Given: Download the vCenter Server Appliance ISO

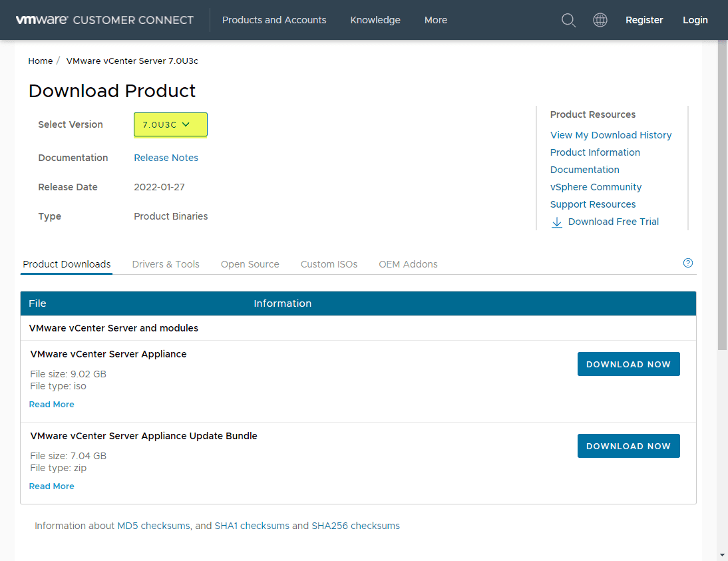Looking at the screenshot, I should coord(628,364).
